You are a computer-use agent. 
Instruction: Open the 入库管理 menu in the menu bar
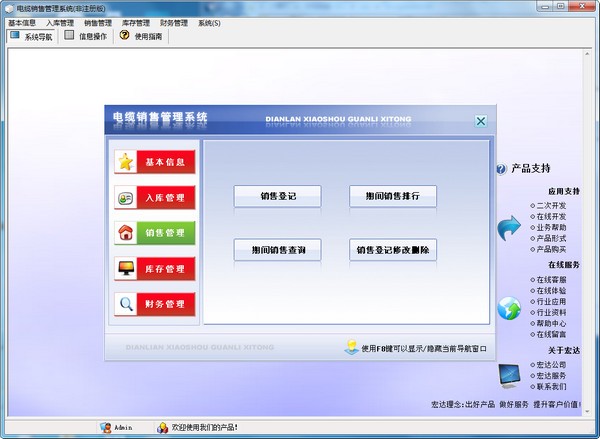(x=60, y=22)
